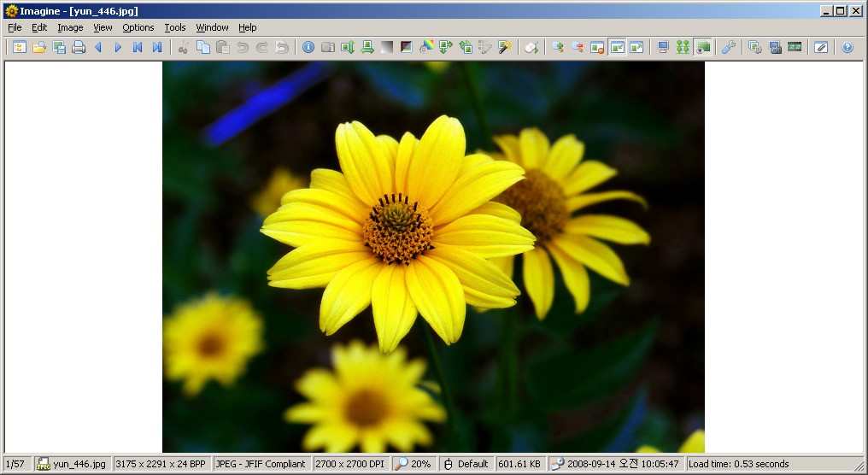This screenshot has height=475, width=868.
Task: Click the Print icon in toolbar
Action: [79, 48]
